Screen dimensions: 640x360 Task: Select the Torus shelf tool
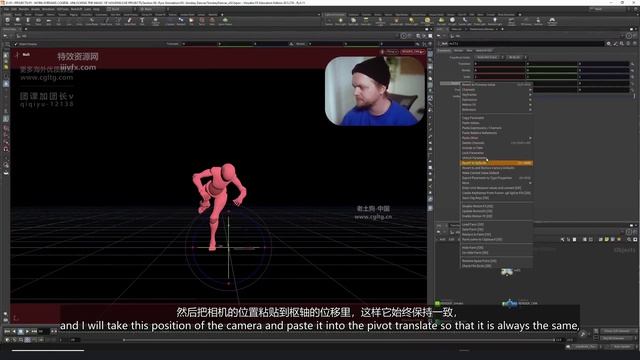click(x=38, y=21)
